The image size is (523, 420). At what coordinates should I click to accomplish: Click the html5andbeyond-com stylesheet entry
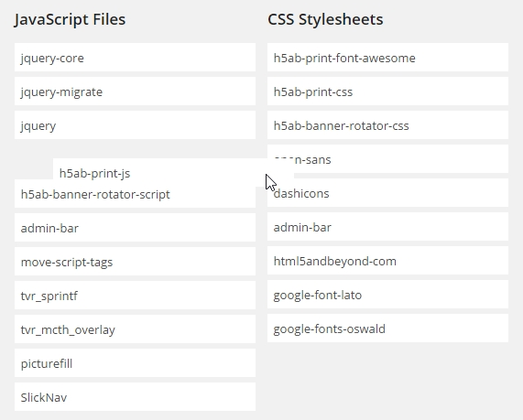coord(388,261)
